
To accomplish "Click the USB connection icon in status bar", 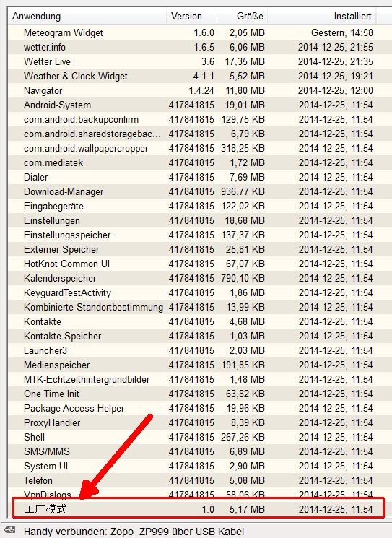I will coord(9,530).
